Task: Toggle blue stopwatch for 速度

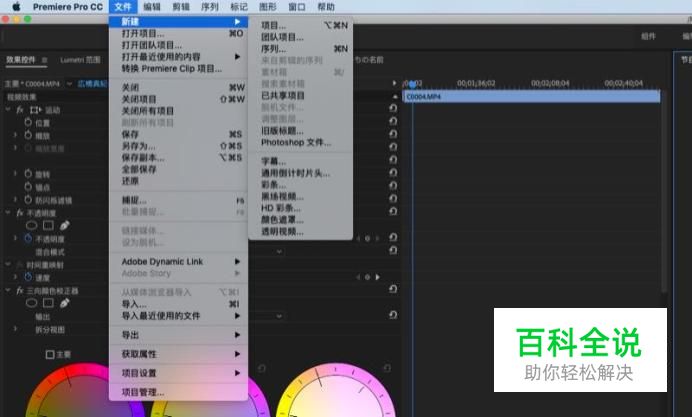Action: tap(28, 277)
